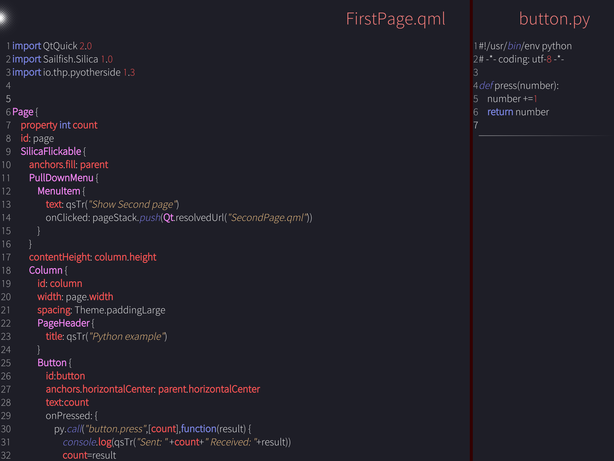Click the 'import io.thp.pyotherside 1.3' line
Viewport: 614px width, 461px height.
click(73, 72)
